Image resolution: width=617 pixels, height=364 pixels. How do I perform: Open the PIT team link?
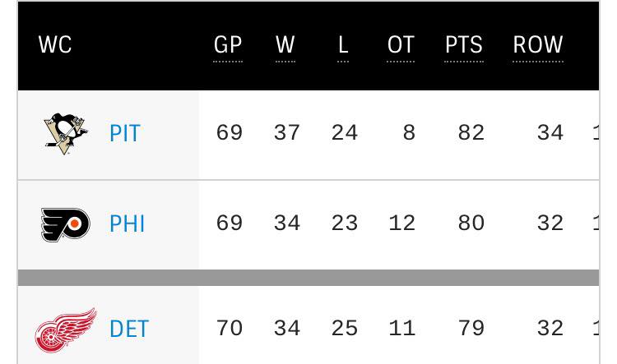125,133
